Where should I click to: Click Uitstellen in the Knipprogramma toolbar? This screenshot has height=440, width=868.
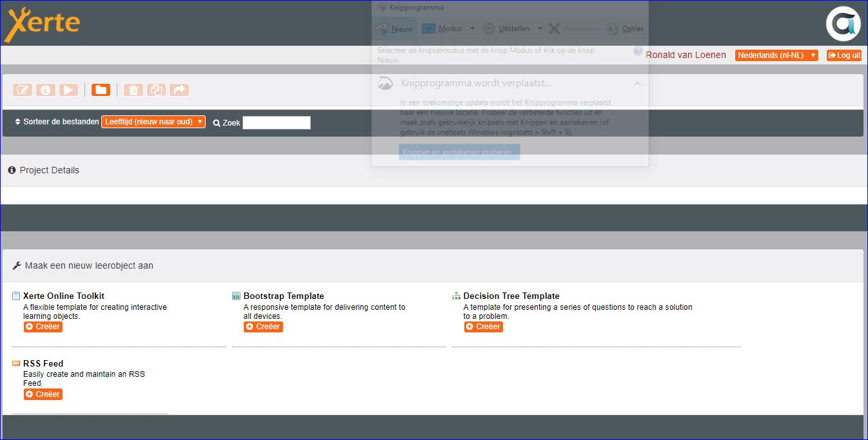click(x=507, y=28)
